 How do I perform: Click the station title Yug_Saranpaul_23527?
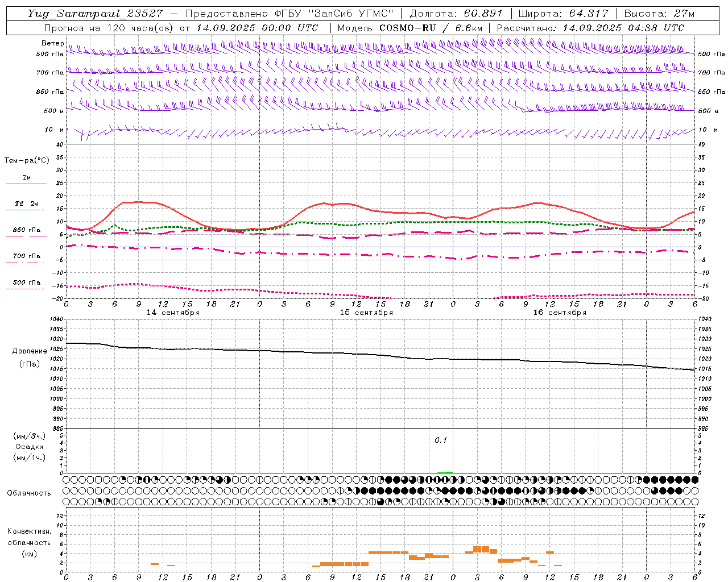click(x=97, y=14)
